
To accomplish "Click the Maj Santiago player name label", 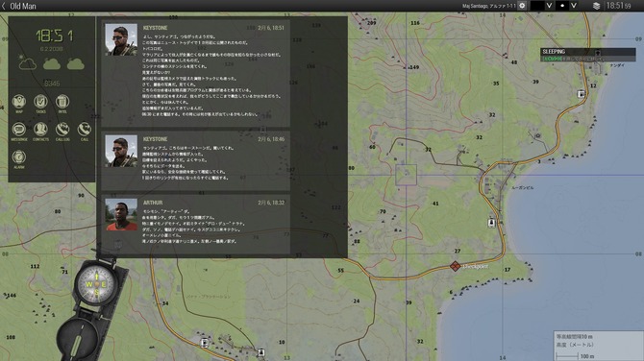I will point(488,6).
